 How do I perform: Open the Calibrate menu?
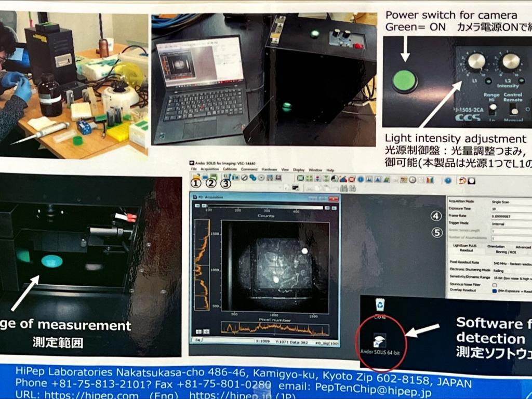[x=230, y=169]
